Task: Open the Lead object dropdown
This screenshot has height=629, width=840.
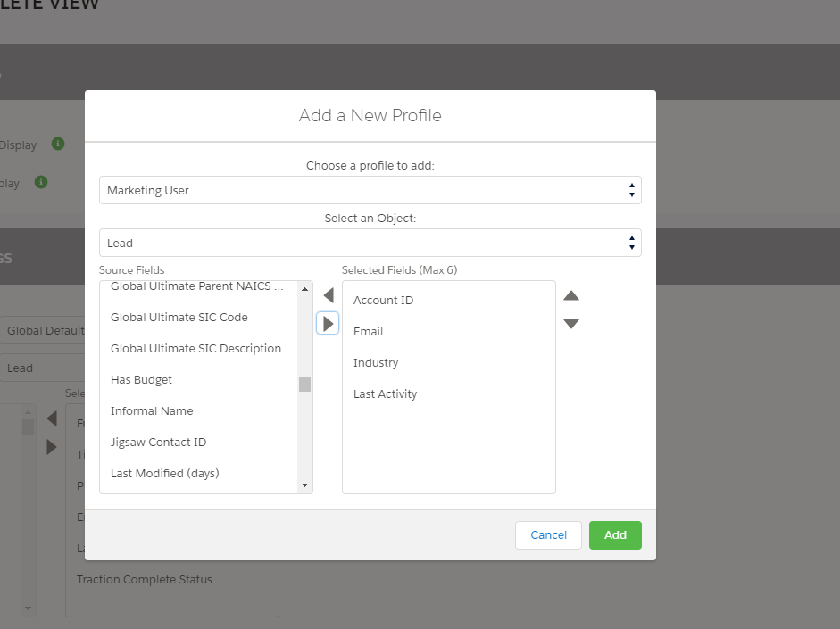Action: click(x=370, y=243)
